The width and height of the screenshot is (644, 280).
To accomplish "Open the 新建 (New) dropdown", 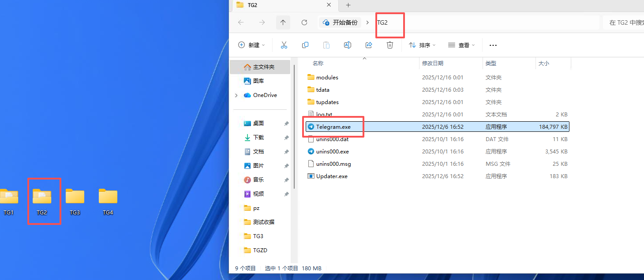I will (x=251, y=45).
